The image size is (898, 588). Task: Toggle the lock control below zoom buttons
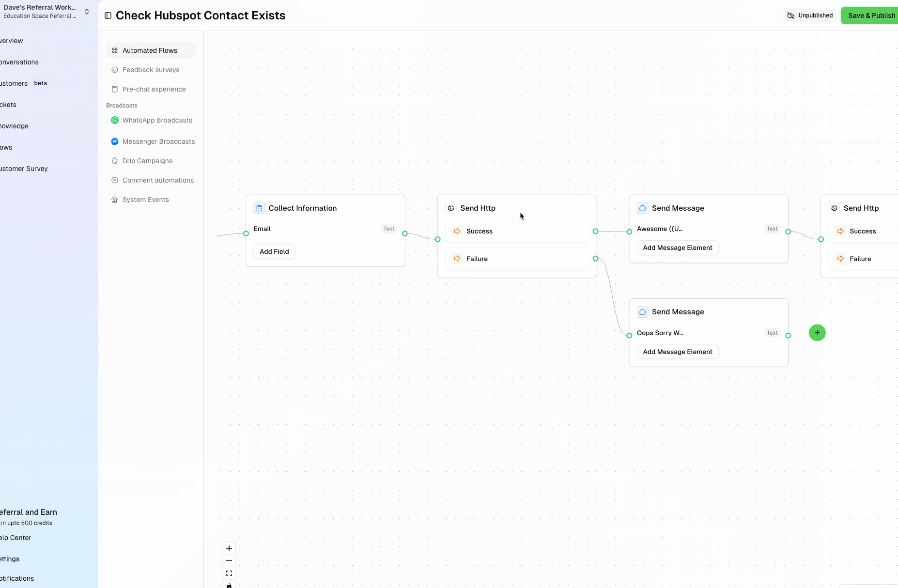point(229,585)
